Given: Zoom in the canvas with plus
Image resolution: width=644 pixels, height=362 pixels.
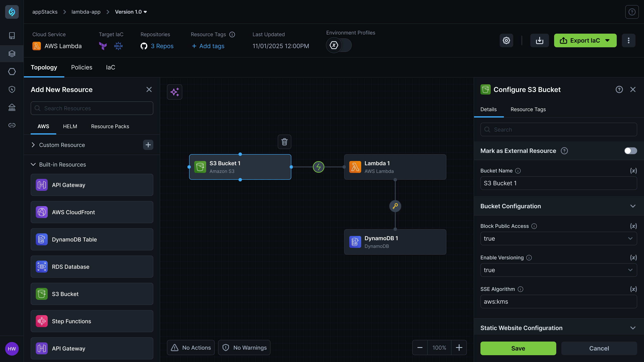Looking at the screenshot, I should click(459, 348).
